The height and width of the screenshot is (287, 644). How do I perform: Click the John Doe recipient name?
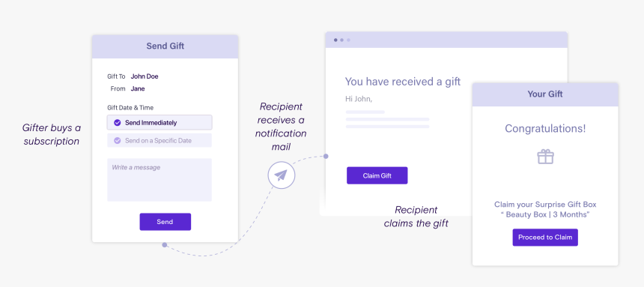pos(145,76)
